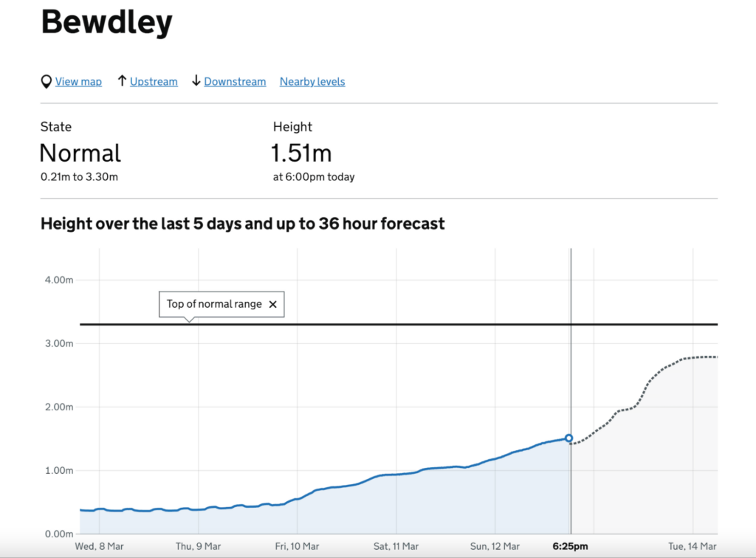Viewport: 756px width, 558px height.
Task: Click the Wed, 8 Mar axis label
Action: coord(99,546)
